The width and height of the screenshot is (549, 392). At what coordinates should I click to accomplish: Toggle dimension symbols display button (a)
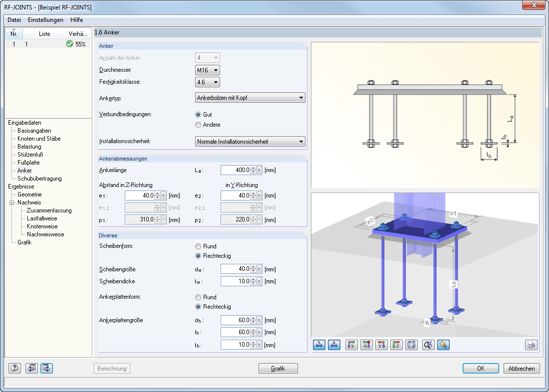click(334, 345)
